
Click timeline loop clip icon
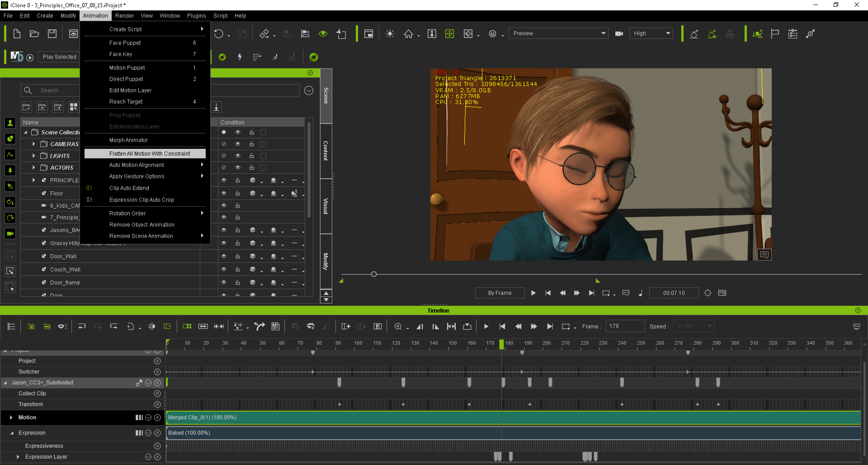pyautogui.click(x=566, y=327)
